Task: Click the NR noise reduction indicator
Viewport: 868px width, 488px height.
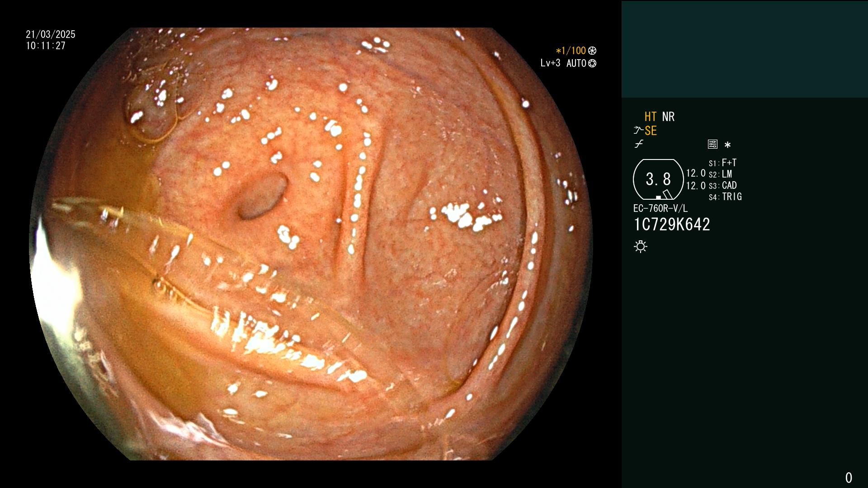Action: 668,117
